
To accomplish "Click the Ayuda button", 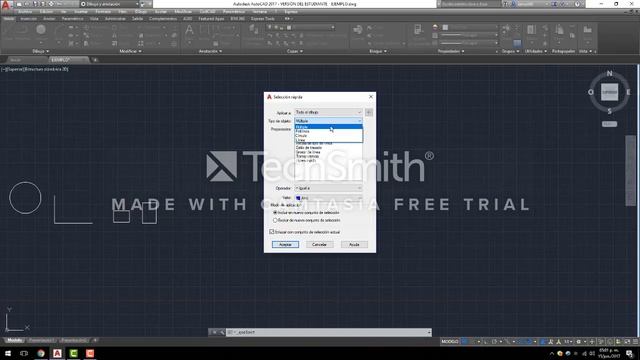I will click(354, 244).
